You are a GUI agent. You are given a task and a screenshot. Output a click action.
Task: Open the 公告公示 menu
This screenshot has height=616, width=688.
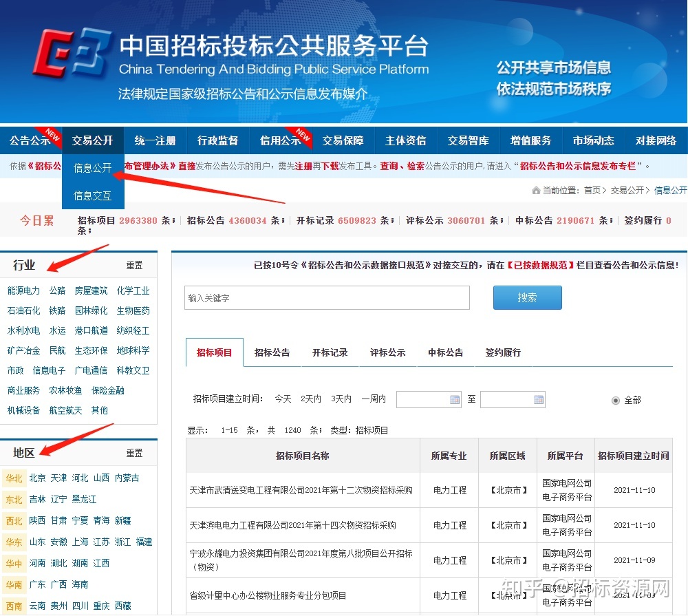[30, 140]
